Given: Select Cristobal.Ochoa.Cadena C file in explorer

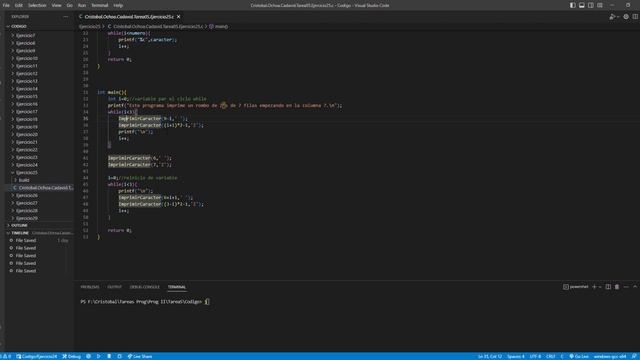Looking at the screenshot, I should click(39, 188).
